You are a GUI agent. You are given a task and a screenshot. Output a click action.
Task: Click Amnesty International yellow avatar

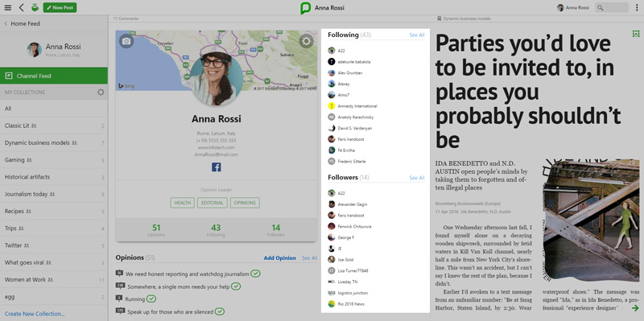(332, 106)
